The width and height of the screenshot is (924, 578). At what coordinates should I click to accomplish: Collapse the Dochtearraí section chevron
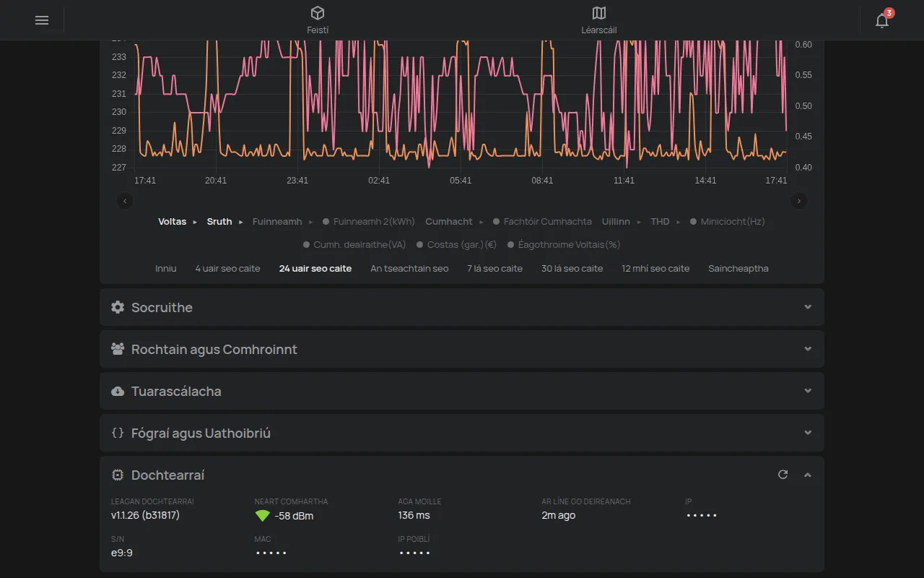pos(808,475)
